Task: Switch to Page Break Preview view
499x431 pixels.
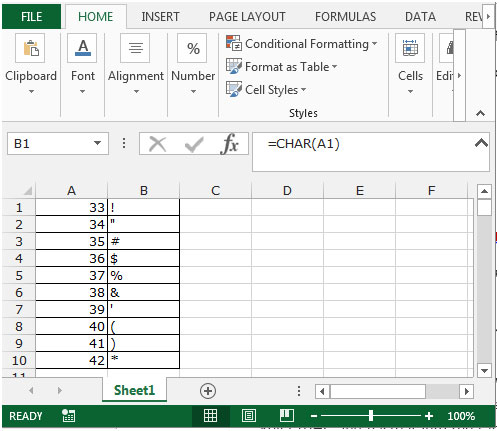Action: [287, 416]
